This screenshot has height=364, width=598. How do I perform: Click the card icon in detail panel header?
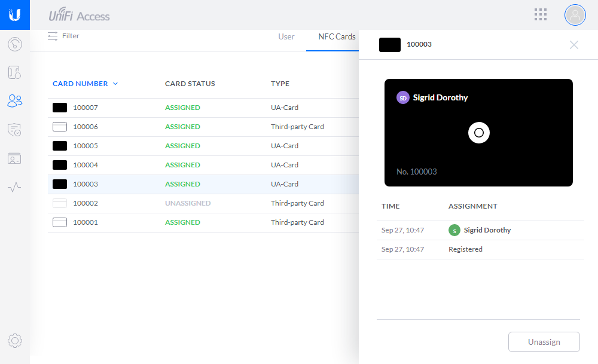pos(390,45)
